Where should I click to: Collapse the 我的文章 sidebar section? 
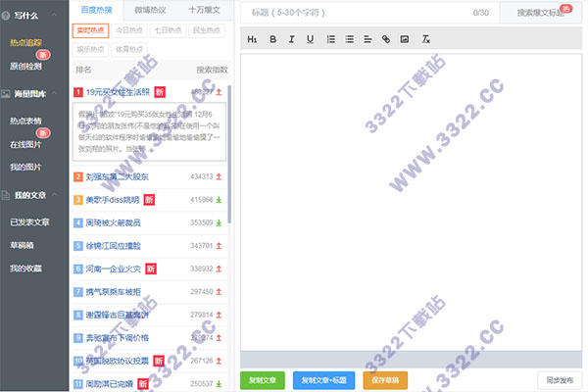(54, 194)
